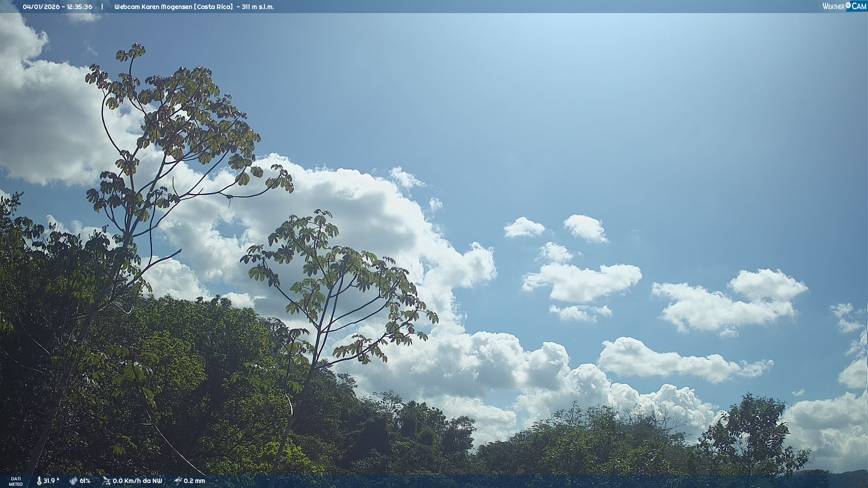Click the 0.2 mm rainfall value
Viewport: 868px width, 488px height.
[x=194, y=481]
